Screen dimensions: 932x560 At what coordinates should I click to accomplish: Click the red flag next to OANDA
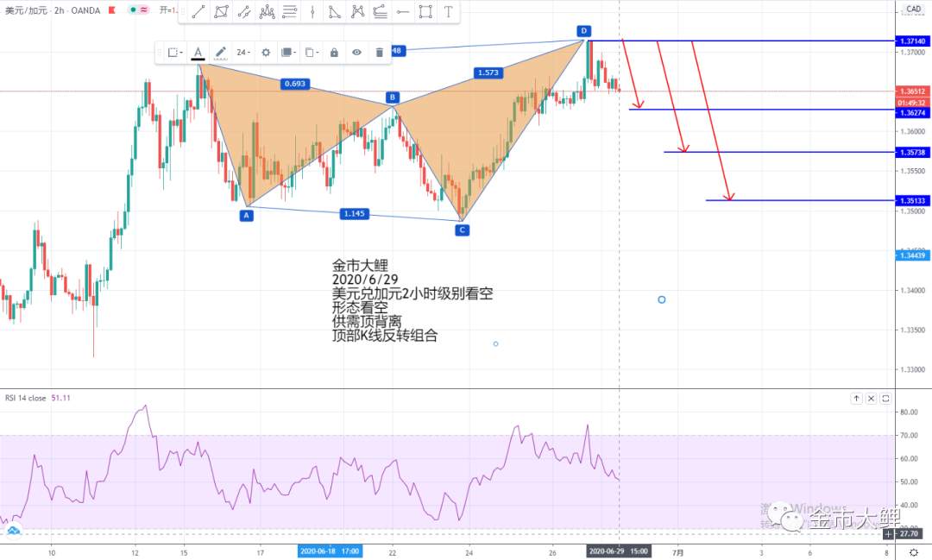coord(111,10)
